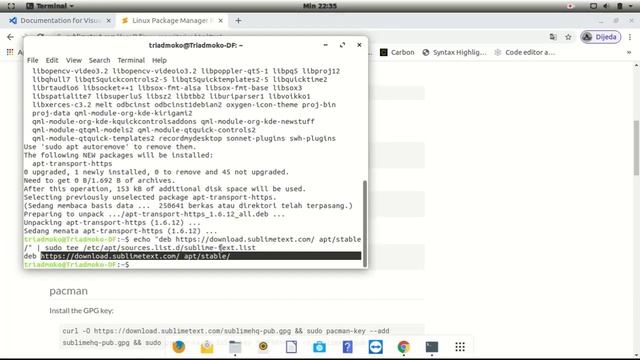Click 'Use sudo apt autoremove' line
The image size is (640, 360).
coord(110,147)
